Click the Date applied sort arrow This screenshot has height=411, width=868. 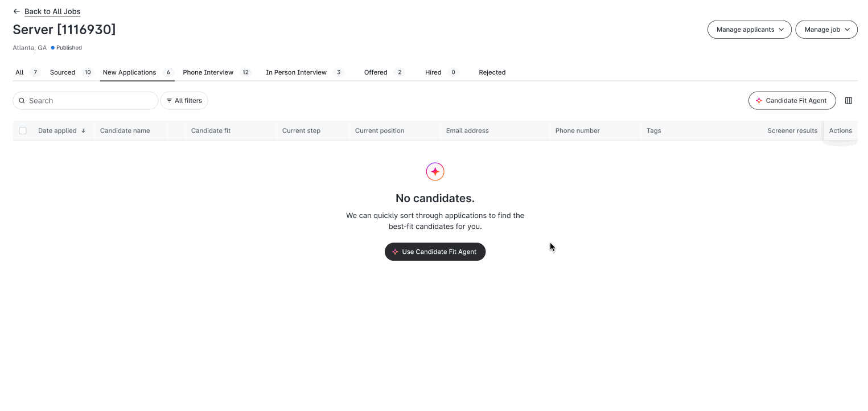click(83, 130)
